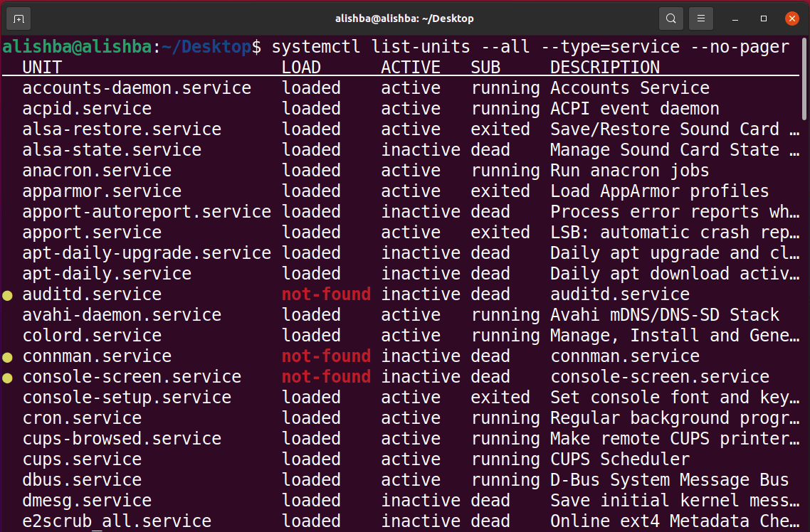This screenshot has width=810, height=532.
Task: Select alsa-restore.service unit name
Action: 122,129
